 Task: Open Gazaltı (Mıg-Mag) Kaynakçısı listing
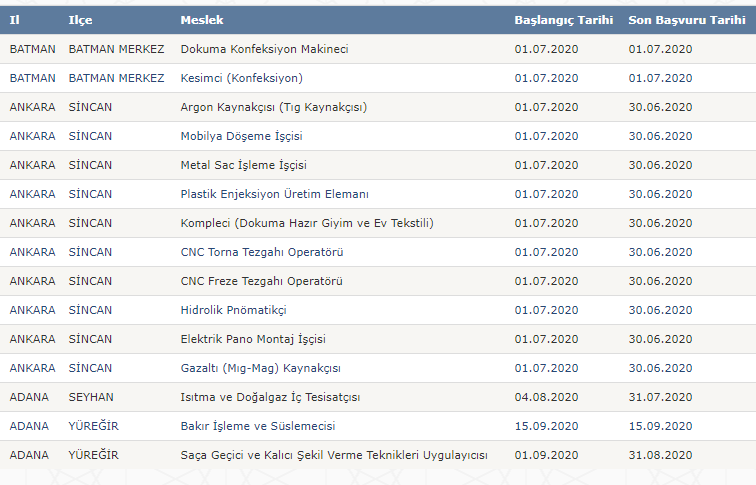260,368
